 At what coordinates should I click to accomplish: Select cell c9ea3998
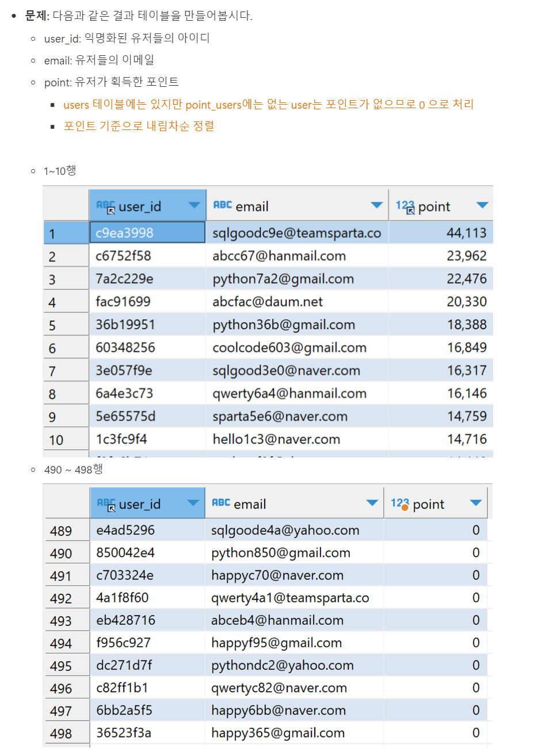(147, 232)
